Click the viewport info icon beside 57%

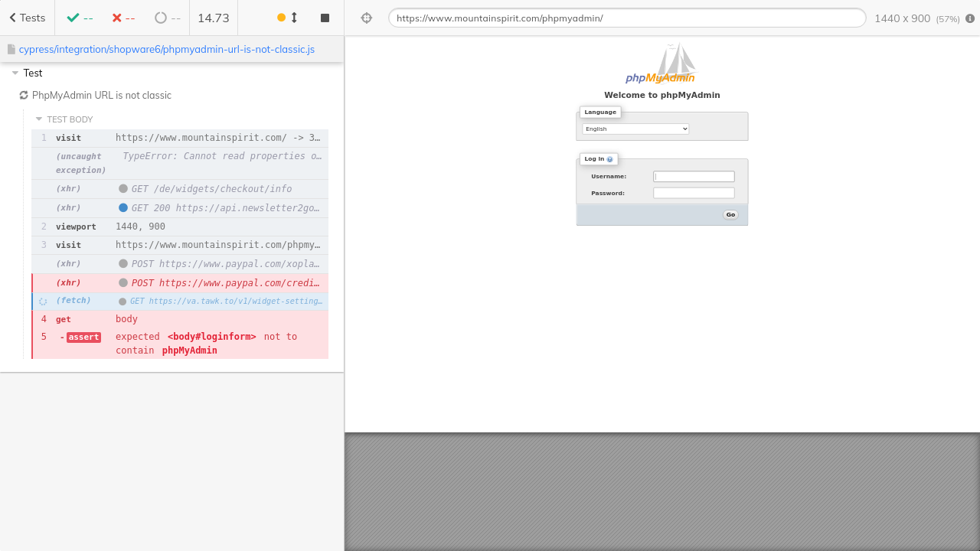coord(970,18)
